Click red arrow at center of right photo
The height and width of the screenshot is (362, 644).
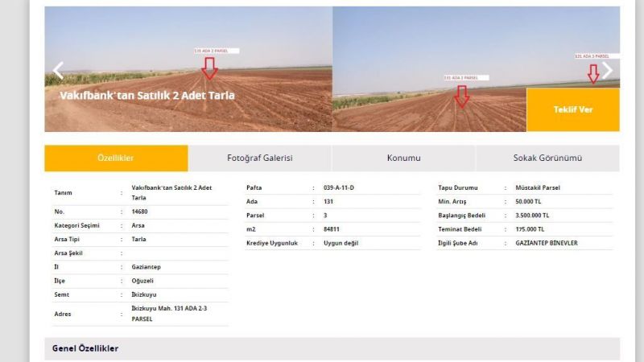click(x=460, y=96)
